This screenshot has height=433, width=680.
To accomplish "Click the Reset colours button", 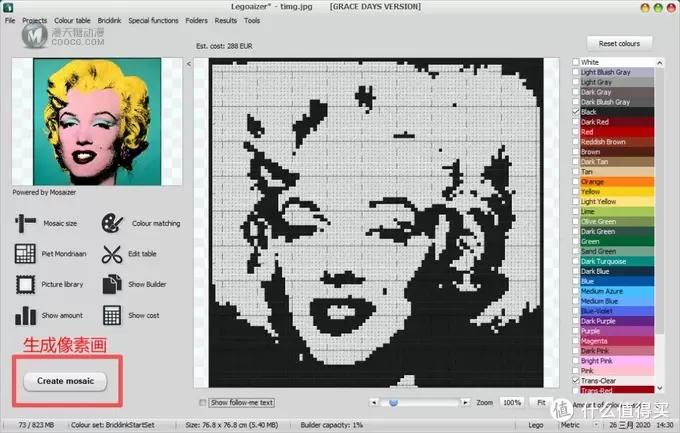I will (x=619, y=43).
